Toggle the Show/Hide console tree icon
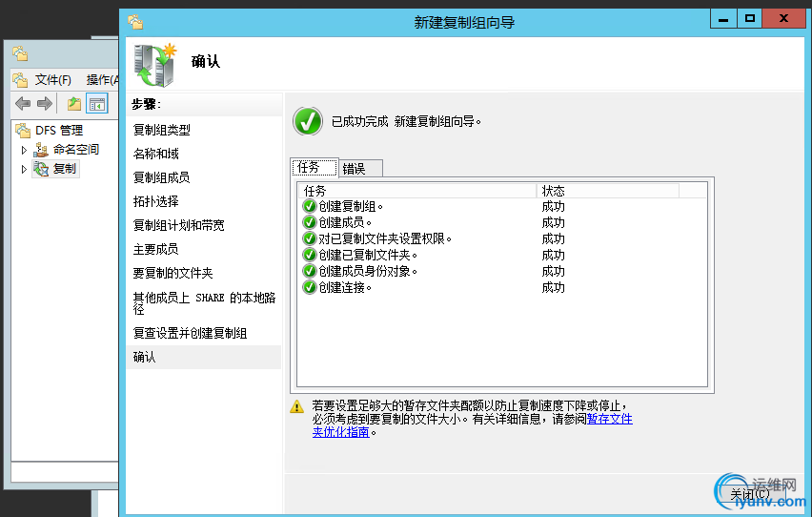Viewport: 812px width, 517px height. (x=97, y=104)
